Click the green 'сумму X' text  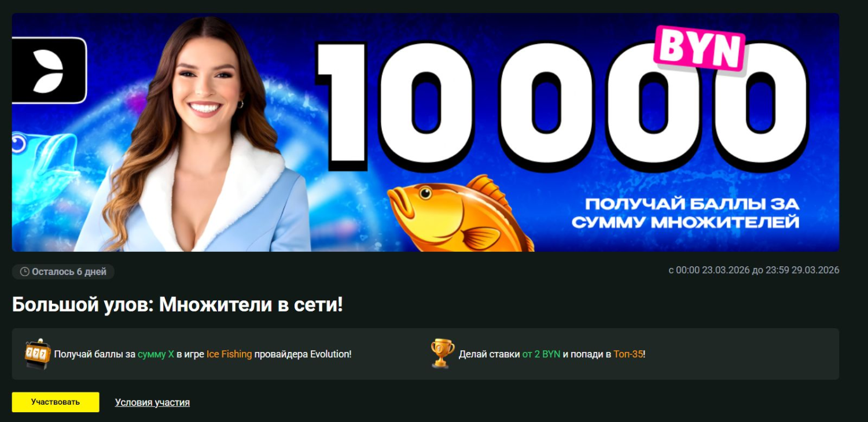pos(156,354)
